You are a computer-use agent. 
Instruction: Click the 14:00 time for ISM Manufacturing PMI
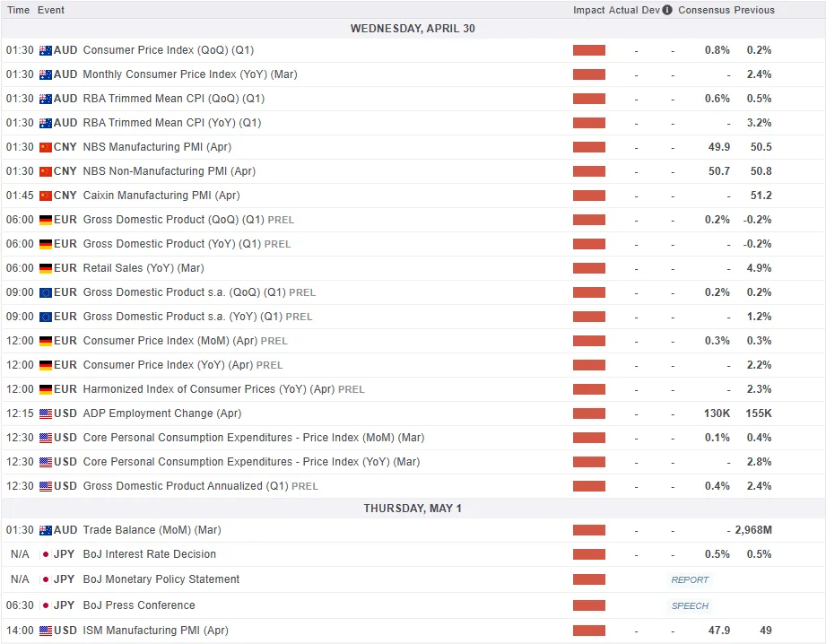[20, 631]
